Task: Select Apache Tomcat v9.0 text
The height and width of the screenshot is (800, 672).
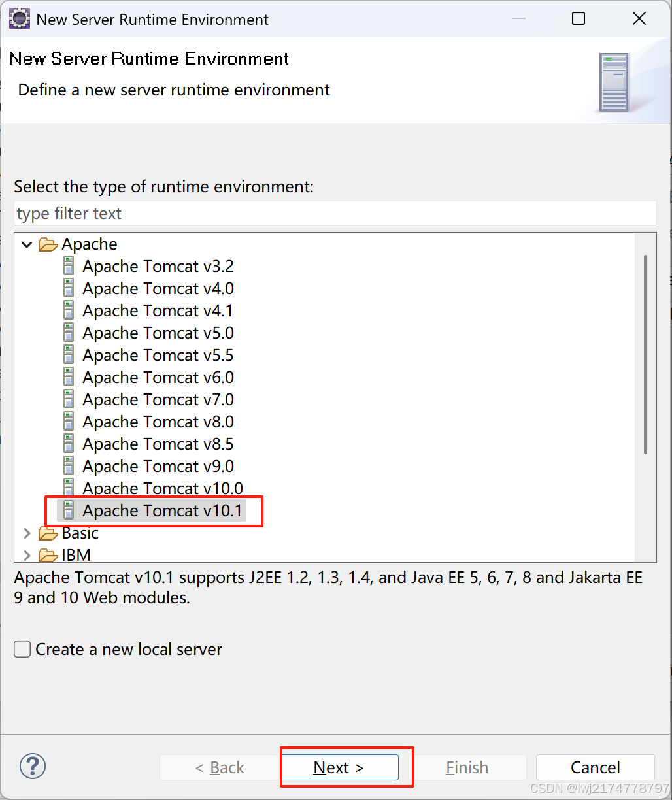Action: click(x=158, y=466)
